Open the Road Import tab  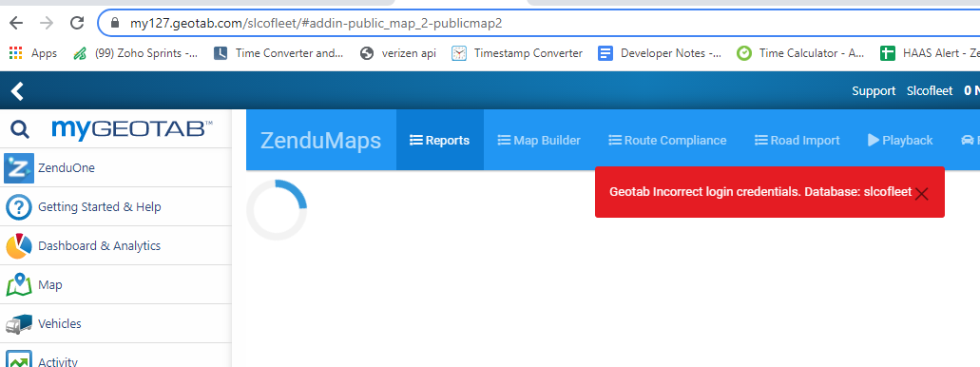tap(797, 140)
